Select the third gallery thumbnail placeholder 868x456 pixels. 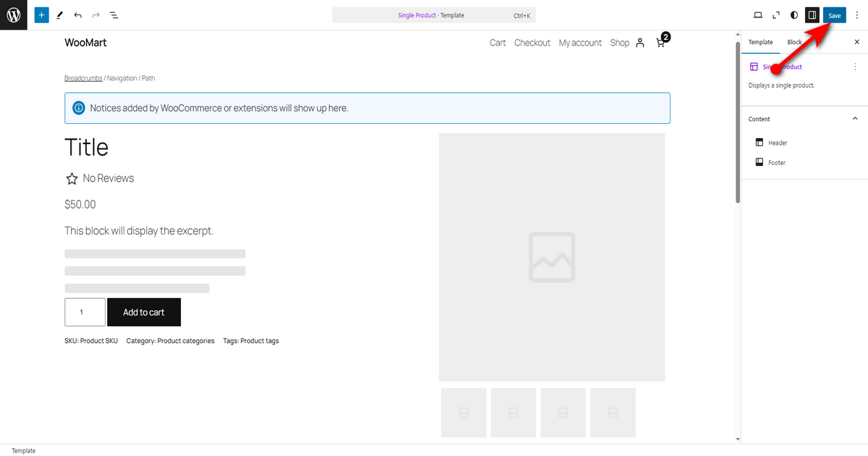point(563,413)
